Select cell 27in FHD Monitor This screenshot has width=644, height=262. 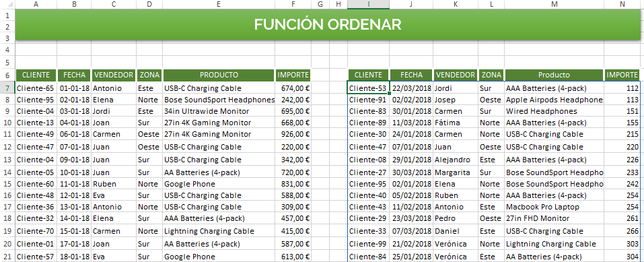pyautogui.click(x=554, y=218)
